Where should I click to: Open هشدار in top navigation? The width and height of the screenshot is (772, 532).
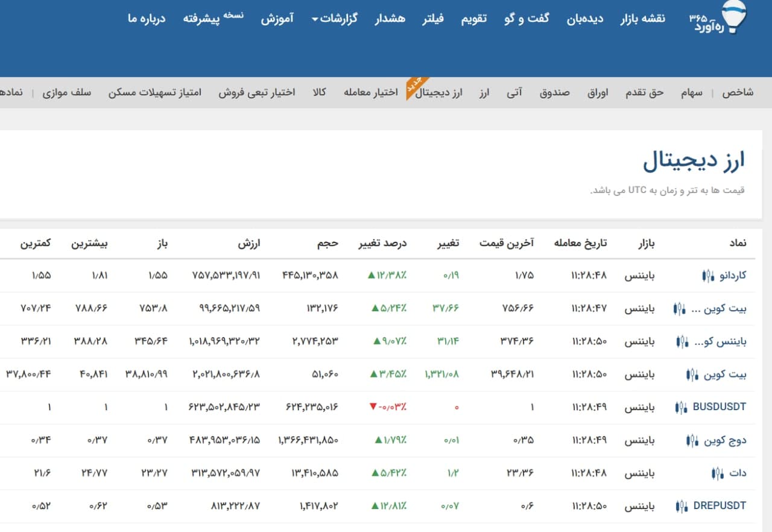coord(390,19)
